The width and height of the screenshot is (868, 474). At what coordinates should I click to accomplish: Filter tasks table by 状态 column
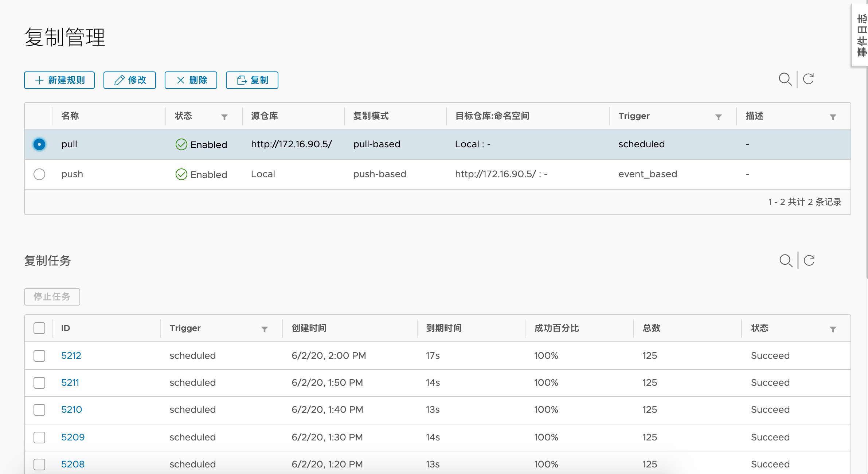coord(833,329)
